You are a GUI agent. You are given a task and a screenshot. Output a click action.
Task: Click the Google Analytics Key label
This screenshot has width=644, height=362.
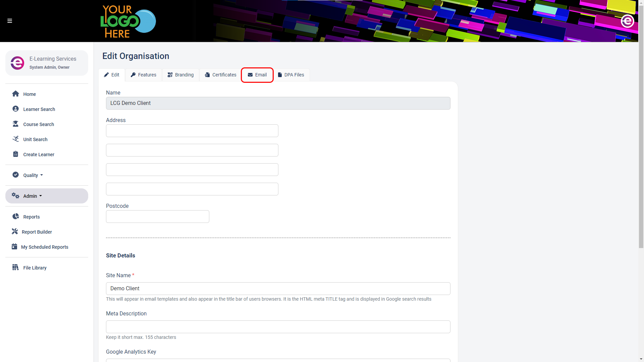(131, 352)
